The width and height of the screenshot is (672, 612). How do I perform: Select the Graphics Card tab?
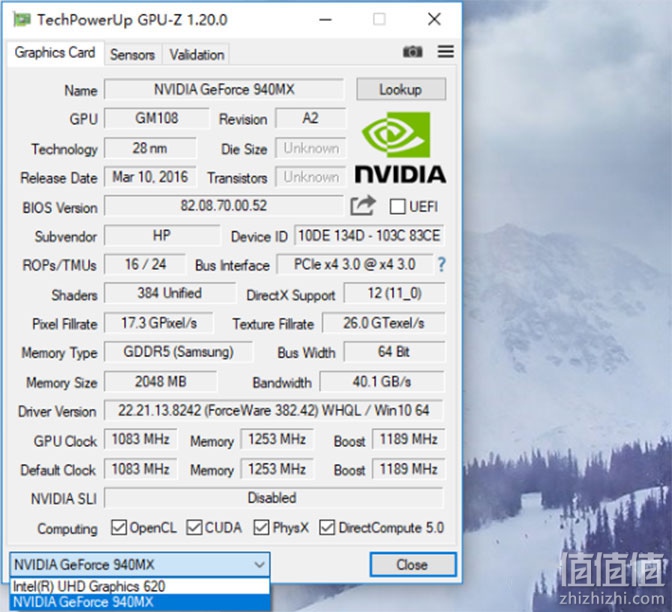[55, 53]
